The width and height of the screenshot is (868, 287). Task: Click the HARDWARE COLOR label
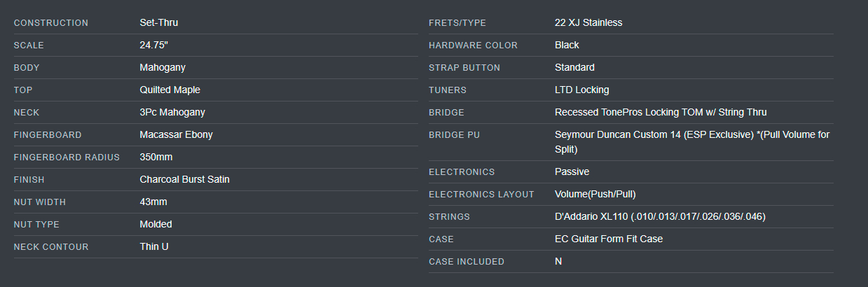pos(473,45)
